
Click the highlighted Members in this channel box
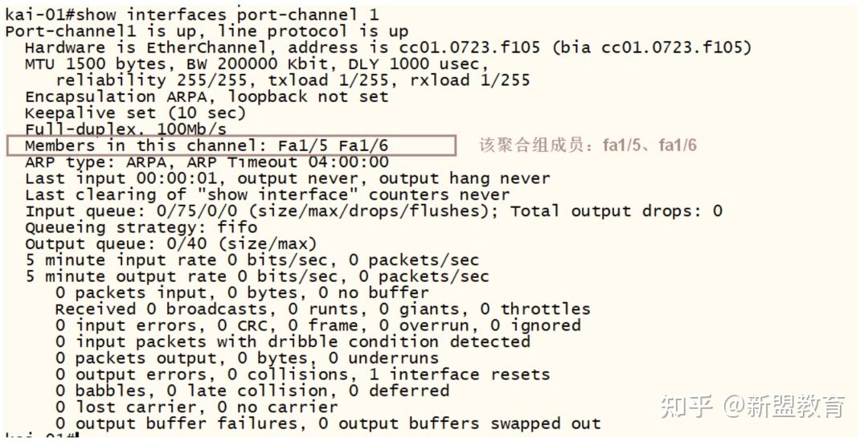pyautogui.click(x=231, y=145)
